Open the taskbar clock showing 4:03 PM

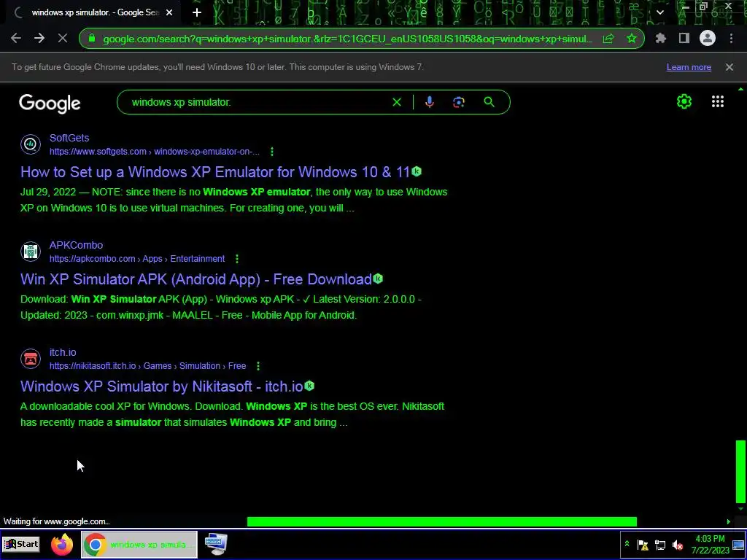711,545
